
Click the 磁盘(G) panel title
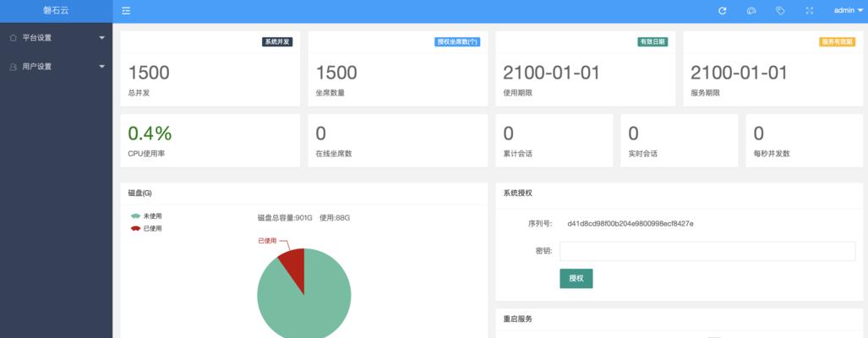(x=139, y=193)
